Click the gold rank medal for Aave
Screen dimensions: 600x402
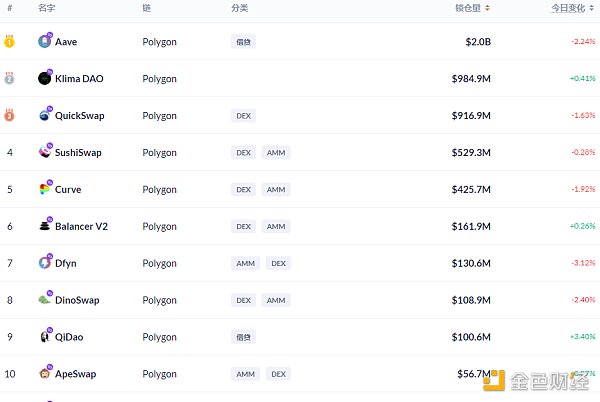tap(9, 42)
